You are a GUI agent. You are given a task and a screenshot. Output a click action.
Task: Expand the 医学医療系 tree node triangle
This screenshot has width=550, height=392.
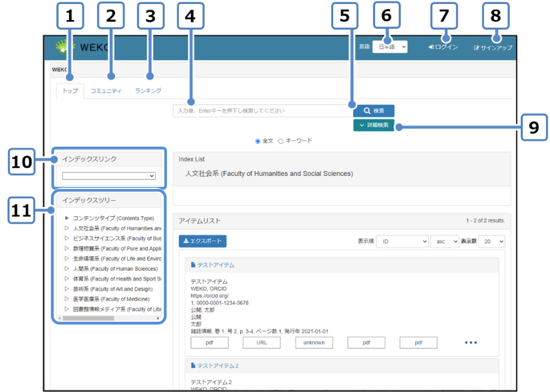[67, 299]
